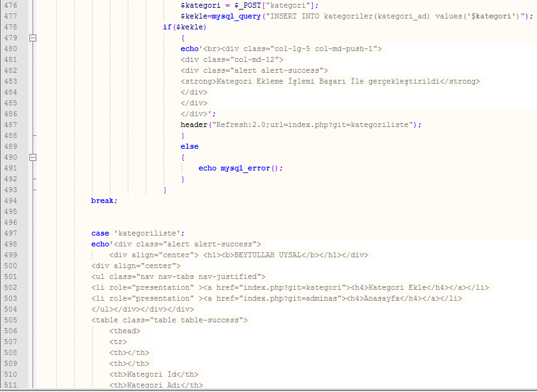The width and height of the screenshot is (537, 392).
Task: Click the closing brace on line 493
Action: point(165,190)
